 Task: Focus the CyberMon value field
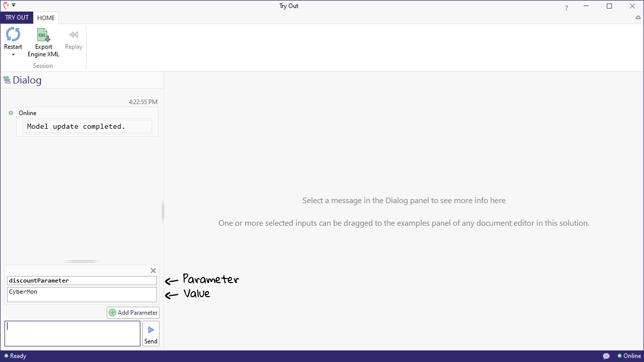tap(82, 294)
